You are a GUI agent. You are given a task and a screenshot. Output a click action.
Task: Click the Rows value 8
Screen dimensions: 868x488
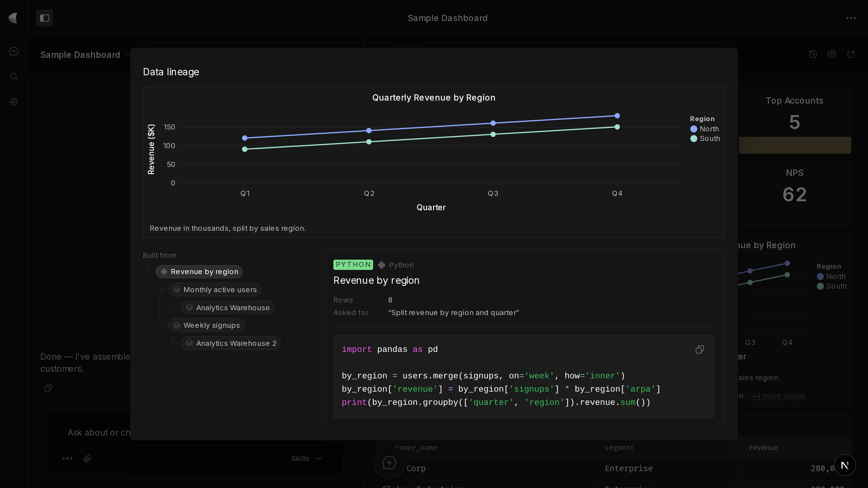pos(390,300)
